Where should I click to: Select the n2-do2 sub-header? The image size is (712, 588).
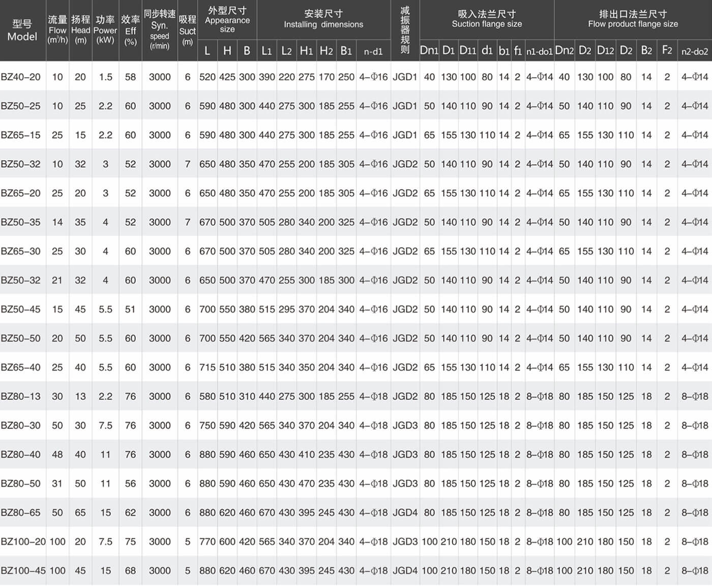click(695, 51)
